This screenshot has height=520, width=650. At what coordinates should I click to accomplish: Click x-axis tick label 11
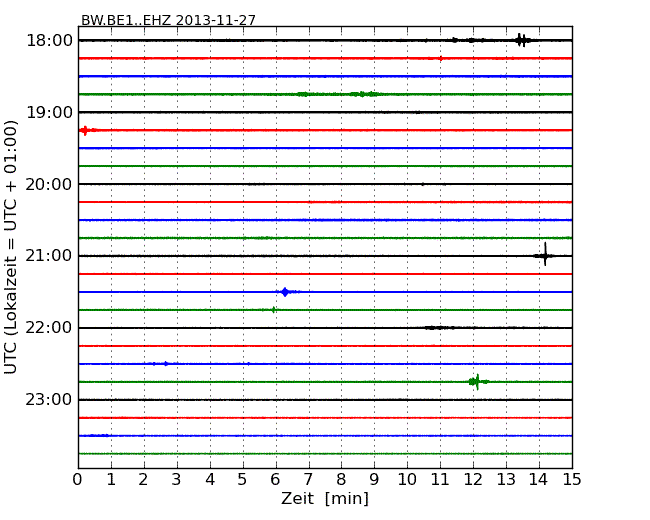coord(440,480)
